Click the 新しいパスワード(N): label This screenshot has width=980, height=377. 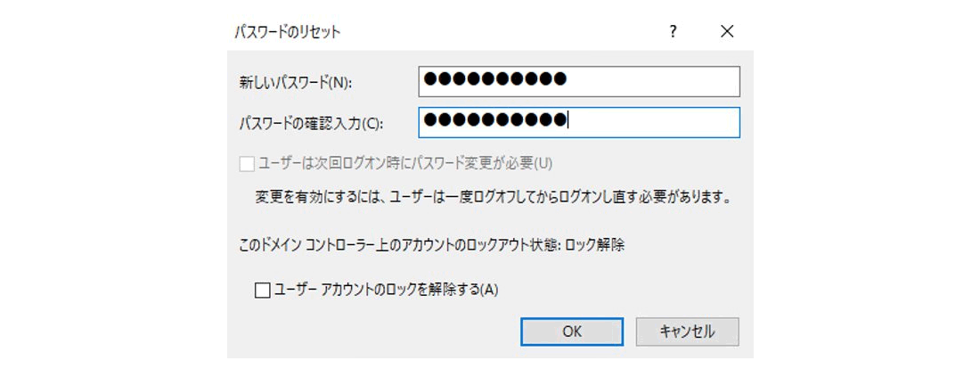(x=296, y=82)
